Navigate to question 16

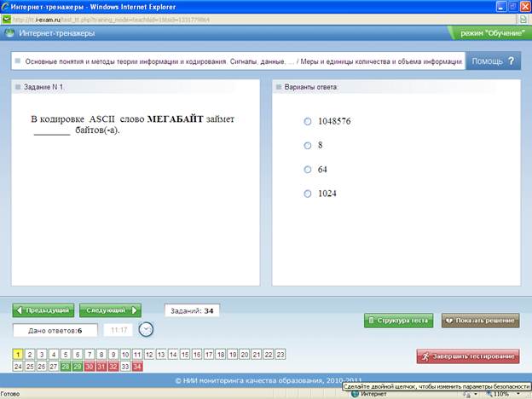point(197,355)
